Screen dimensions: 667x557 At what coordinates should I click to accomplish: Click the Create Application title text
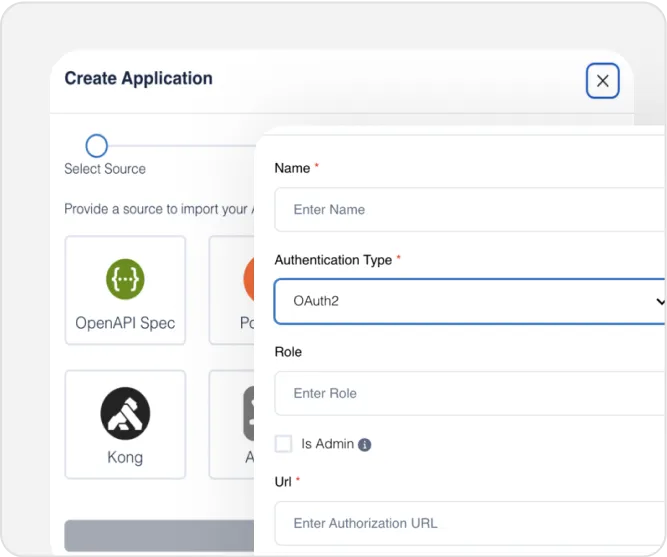(x=138, y=79)
